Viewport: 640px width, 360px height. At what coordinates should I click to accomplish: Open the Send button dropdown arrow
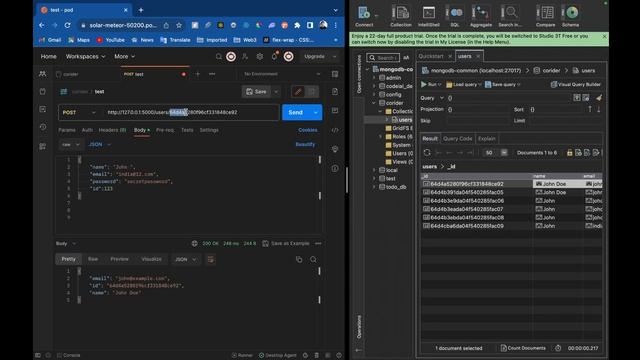(x=316, y=112)
